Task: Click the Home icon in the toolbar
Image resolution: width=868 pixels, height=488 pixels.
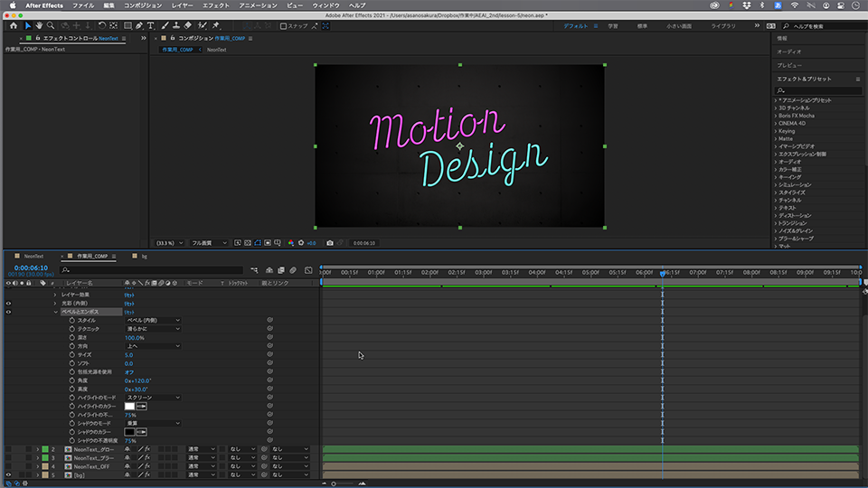Action: coord(14,25)
